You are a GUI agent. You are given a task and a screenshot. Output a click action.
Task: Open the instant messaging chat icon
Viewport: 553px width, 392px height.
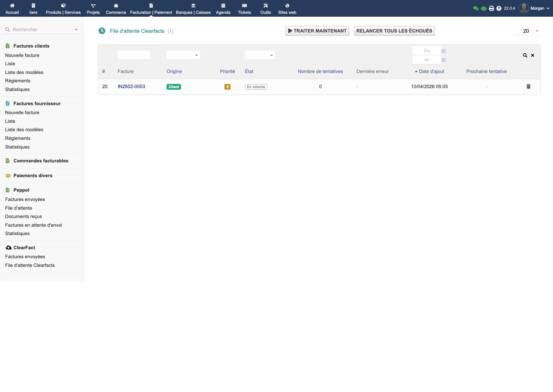coord(476,8)
